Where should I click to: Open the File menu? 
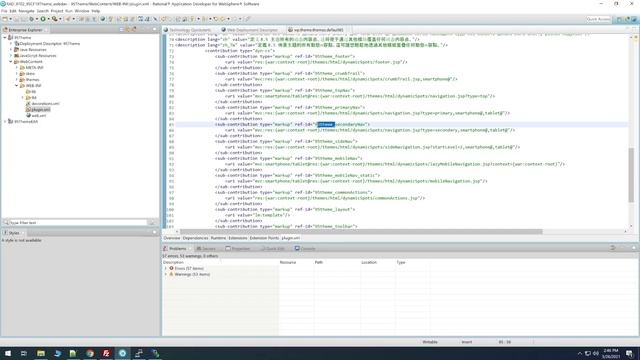coord(4,11)
